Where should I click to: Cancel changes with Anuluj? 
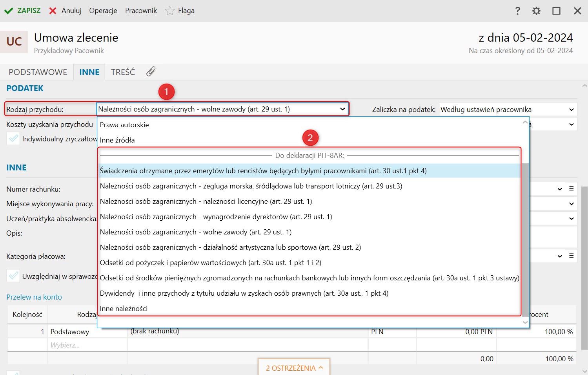point(65,11)
